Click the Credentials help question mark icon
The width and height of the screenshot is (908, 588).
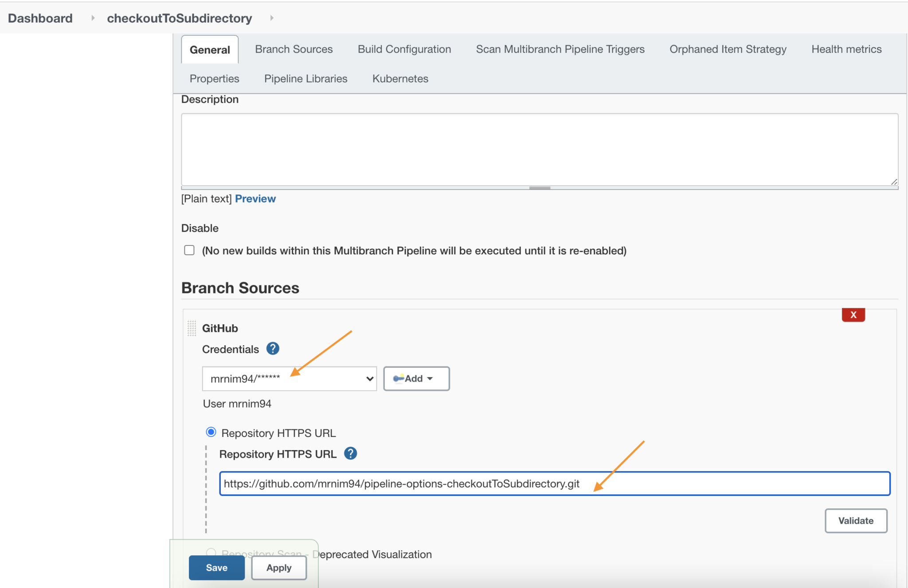pos(273,349)
